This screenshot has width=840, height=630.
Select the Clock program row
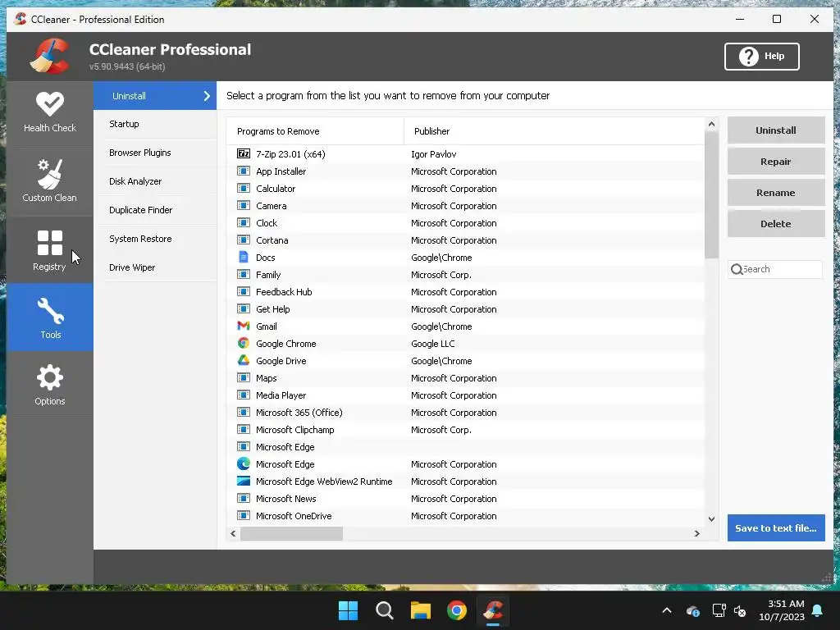(465, 223)
